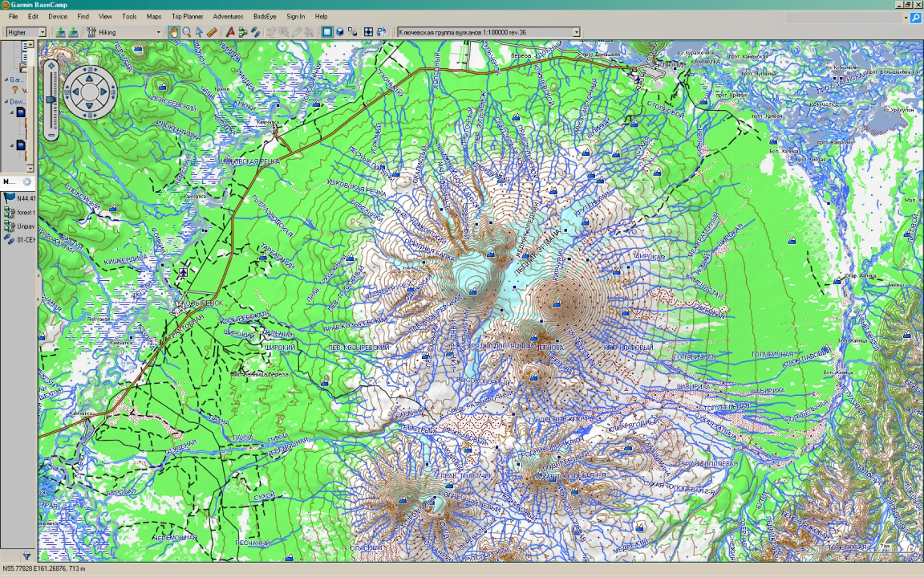Click the Send to Device icon
Image resolution: width=924 pixels, height=578 pixels.
pyautogui.click(x=61, y=32)
